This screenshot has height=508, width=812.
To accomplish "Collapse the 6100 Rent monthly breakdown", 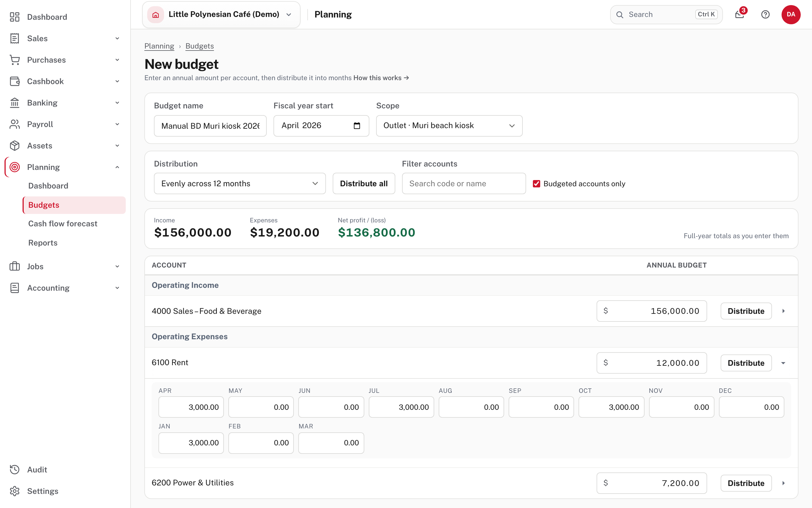I will pyautogui.click(x=784, y=363).
